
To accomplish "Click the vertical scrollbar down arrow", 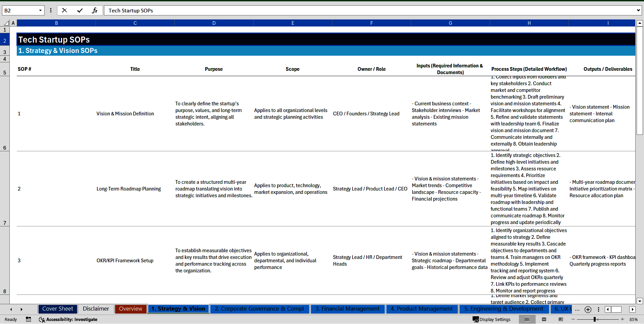I will point(640,301).
